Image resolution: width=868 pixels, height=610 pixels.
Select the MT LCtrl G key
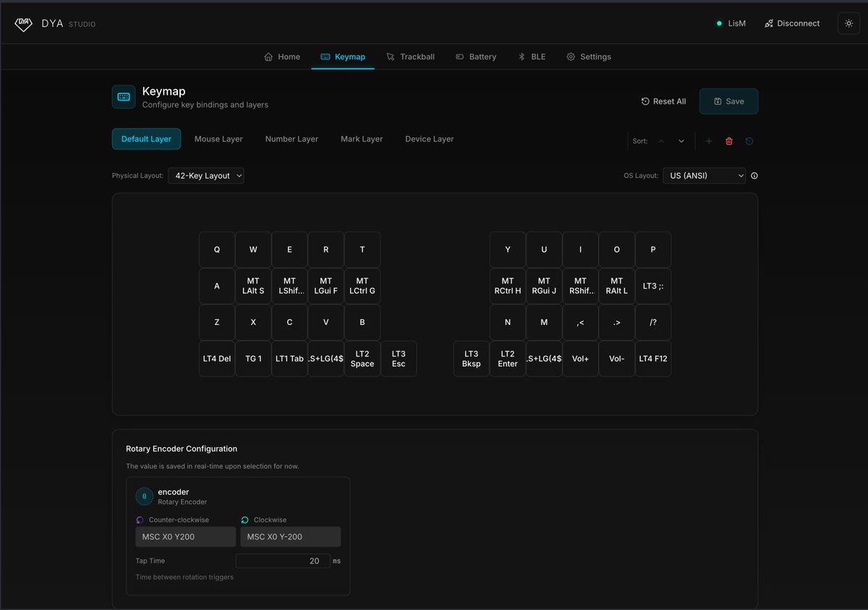pyautogui.click(x=362, y=286)
